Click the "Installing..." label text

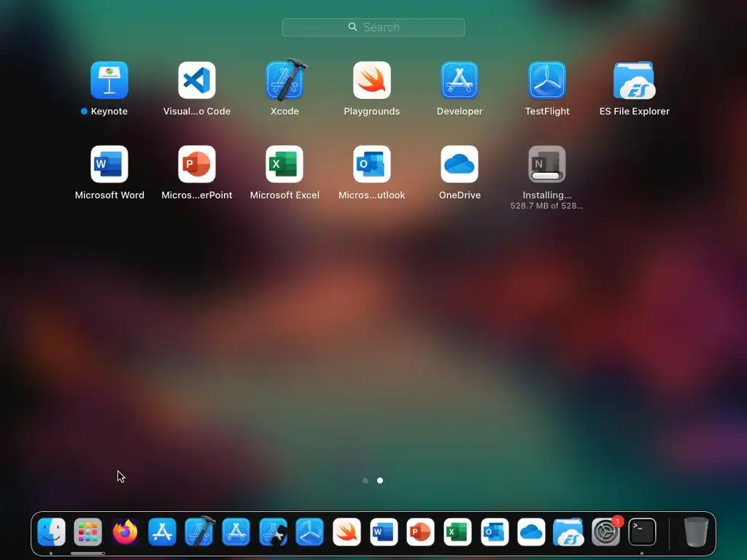point(547,195)
